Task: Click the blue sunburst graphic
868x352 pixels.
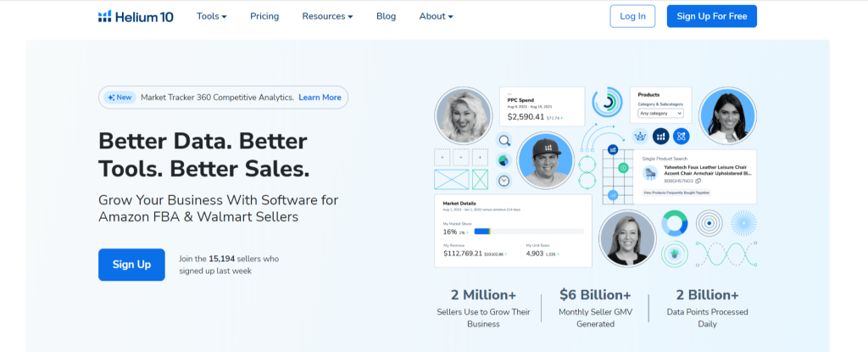Action: 743,223
